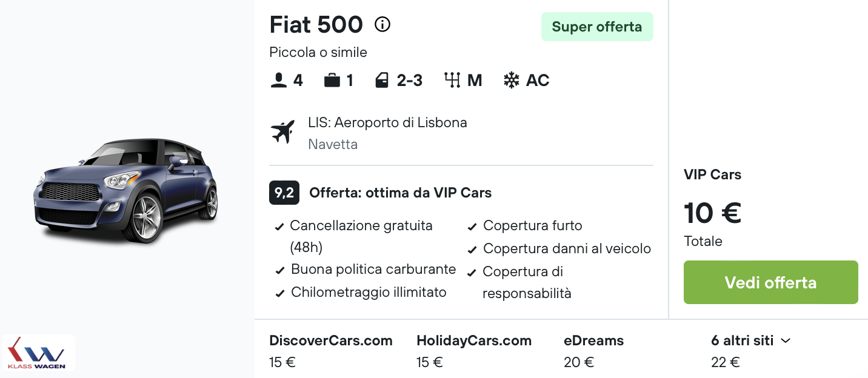Viewport: 868px width, 378px height.
Task: Open the eDreams 20 € offer
Action: tap(593, 351)
